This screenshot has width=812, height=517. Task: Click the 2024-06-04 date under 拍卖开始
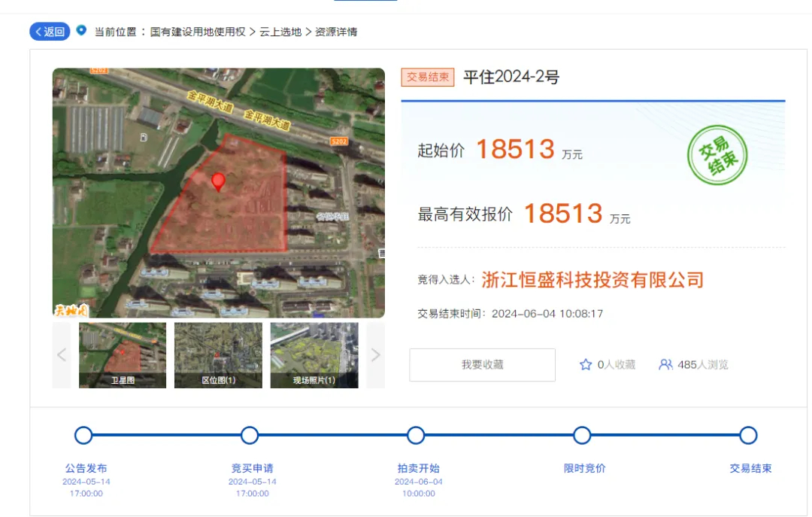pos(419,482)
